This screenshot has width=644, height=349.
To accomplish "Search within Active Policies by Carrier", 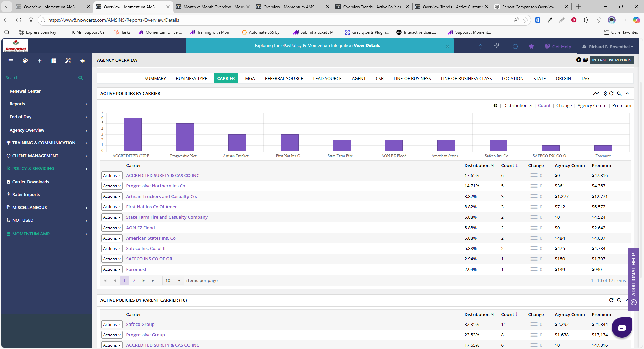I will [619, 94].
